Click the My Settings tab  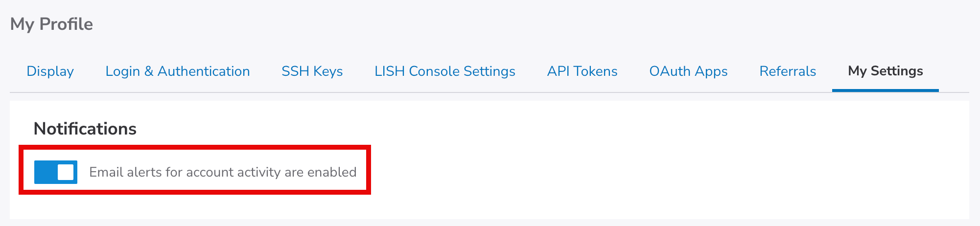coord(886,71)
